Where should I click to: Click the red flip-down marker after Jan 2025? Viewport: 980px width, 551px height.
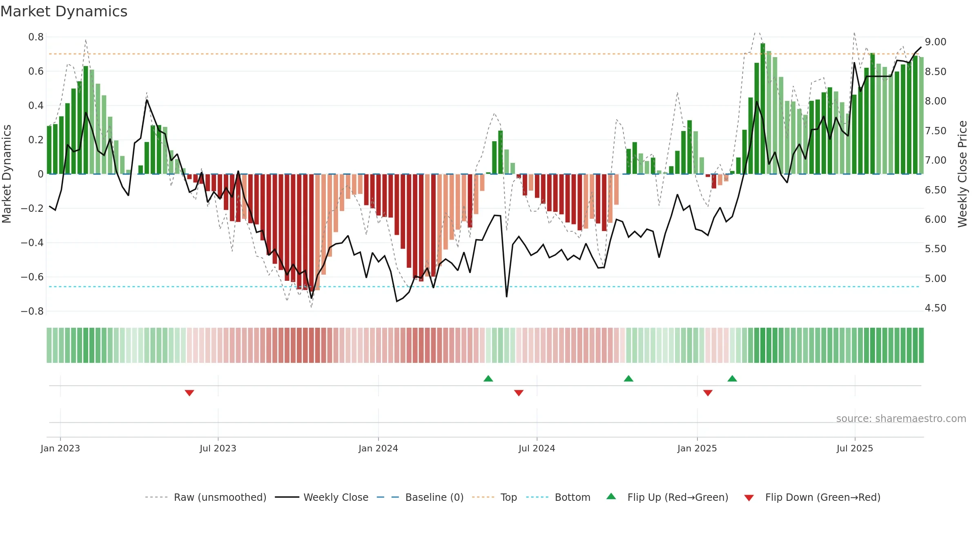[708, 393]
